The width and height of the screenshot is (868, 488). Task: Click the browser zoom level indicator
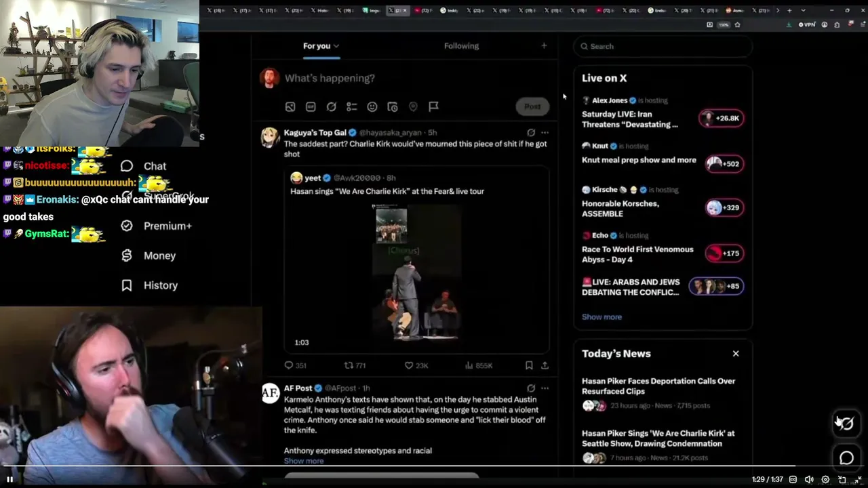[x=724, y=25]
